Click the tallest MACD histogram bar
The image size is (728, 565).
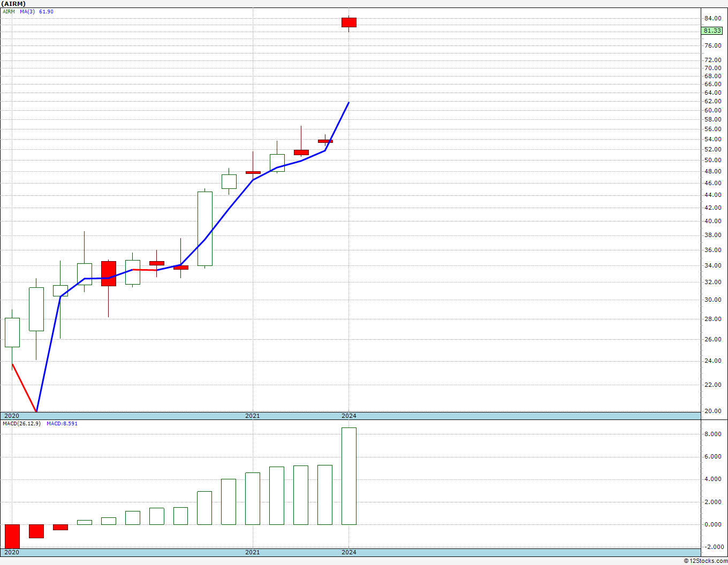(349, 476)
